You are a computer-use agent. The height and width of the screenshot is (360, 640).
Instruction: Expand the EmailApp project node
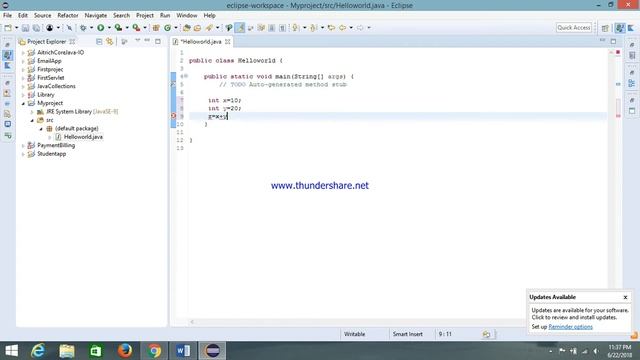click(x=23, y=61)
